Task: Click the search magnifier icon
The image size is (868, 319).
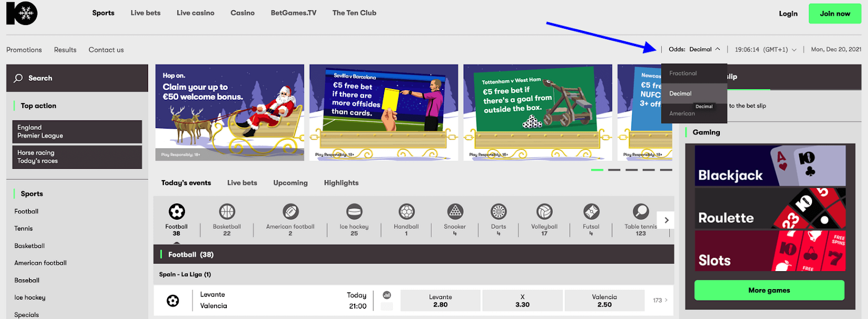Action: 18,78
